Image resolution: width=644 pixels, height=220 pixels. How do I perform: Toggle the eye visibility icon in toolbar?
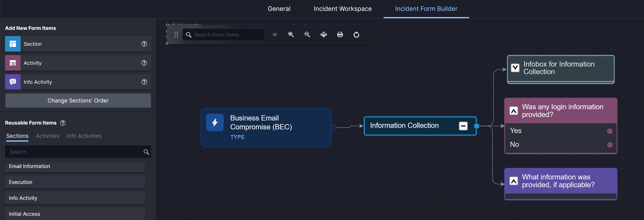(x=275, y=35)
